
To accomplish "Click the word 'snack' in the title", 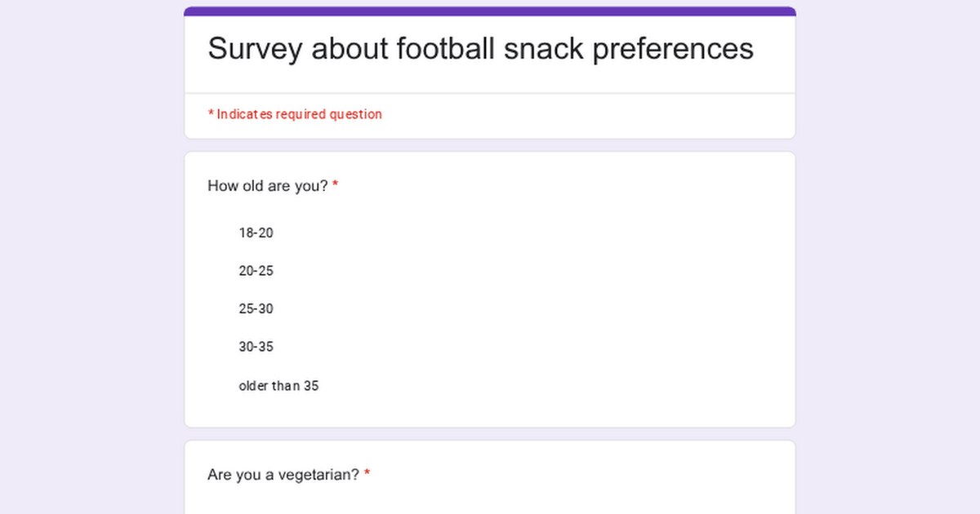I will (543, 49).
